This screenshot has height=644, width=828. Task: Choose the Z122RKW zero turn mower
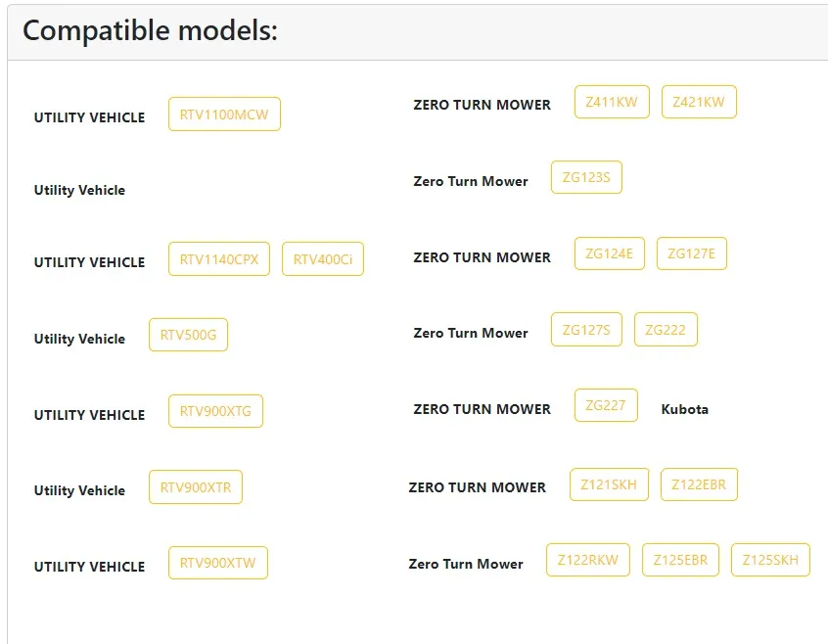coord(588,560)
